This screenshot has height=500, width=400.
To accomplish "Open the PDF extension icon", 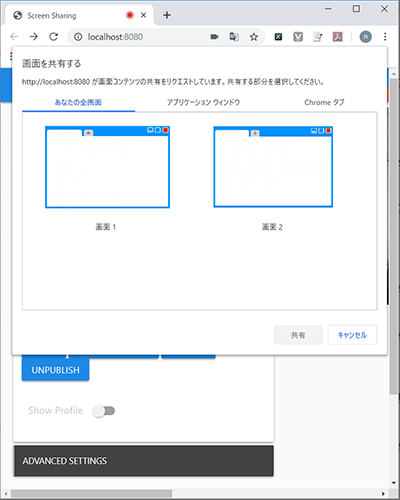I will tap(337, 37).
